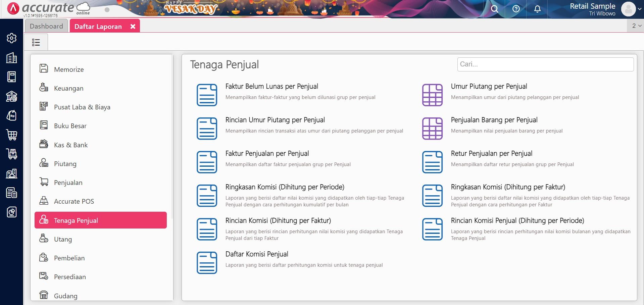The height and width of the screenshot is (305, 644).
Task: Open the settings gear in left sidebar
Action: [12, 38]
